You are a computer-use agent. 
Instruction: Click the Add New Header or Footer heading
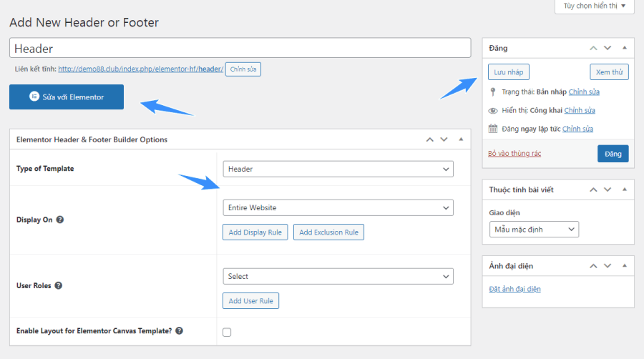pyautogui.click(x=84, y=22)
